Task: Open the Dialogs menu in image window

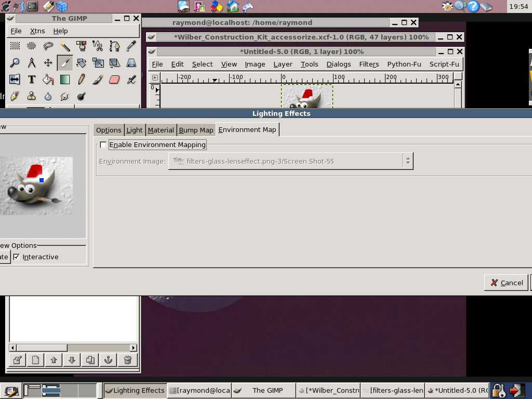Action: [x=339, y=64]
